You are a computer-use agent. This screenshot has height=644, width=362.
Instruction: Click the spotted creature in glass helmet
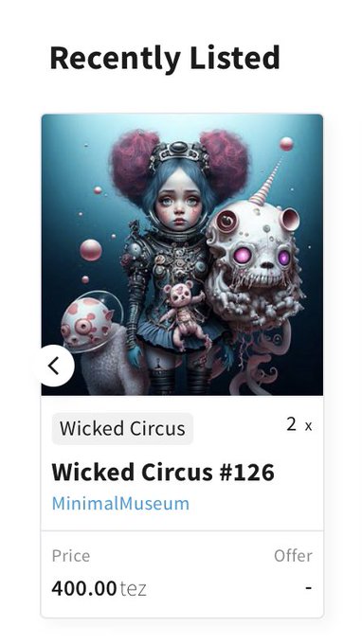[x=90, y=322]
